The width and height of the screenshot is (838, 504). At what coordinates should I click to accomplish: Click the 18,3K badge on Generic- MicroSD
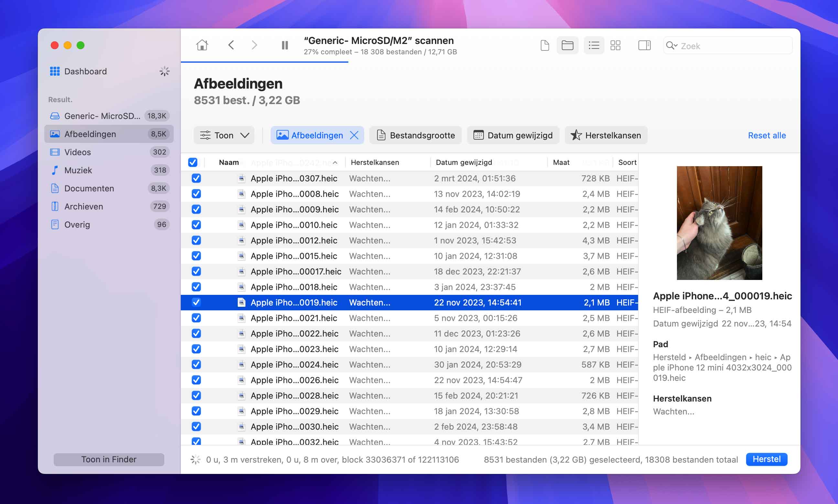click(x=157, y=116)
